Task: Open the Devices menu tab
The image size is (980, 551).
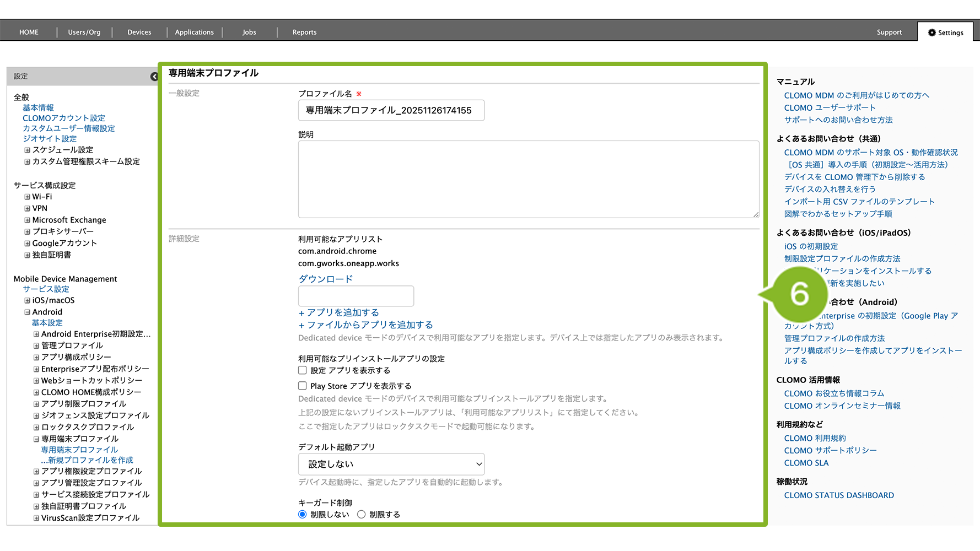Action: coord(139,32)
